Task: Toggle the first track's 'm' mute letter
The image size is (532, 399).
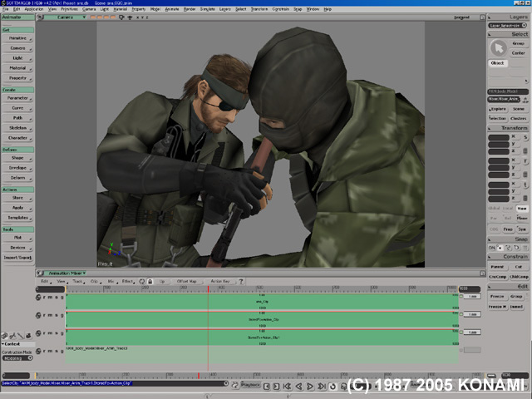Action: pyautogui.click(x=50, y=298)
